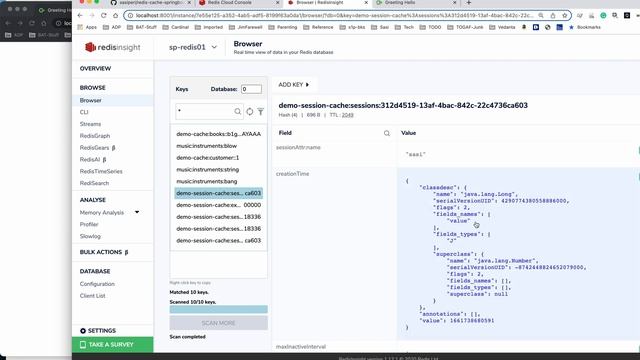This screenshot has width=640, height=360.
Task: Click the TTL value 2048
Action: (x=348, y=115)
